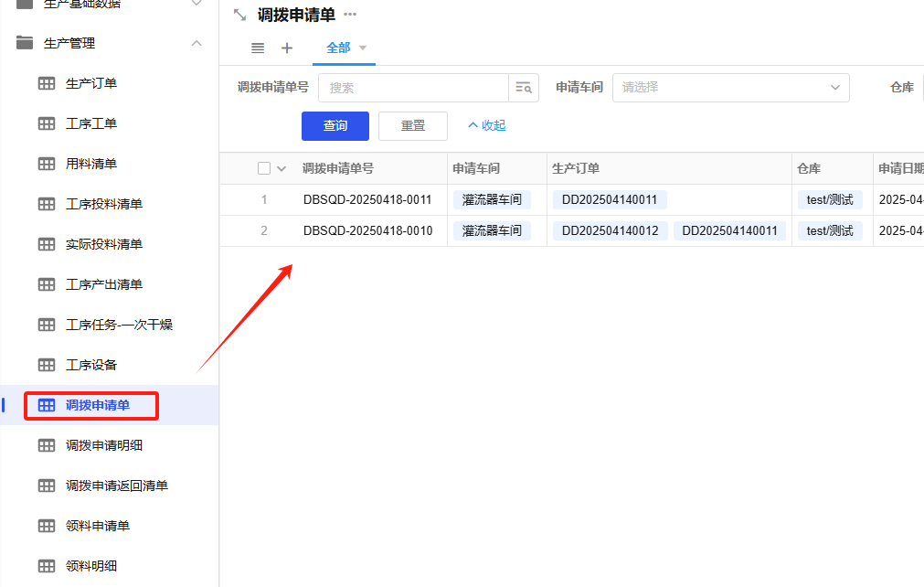
Task: Click the 查询 query button
Action: 335,125
